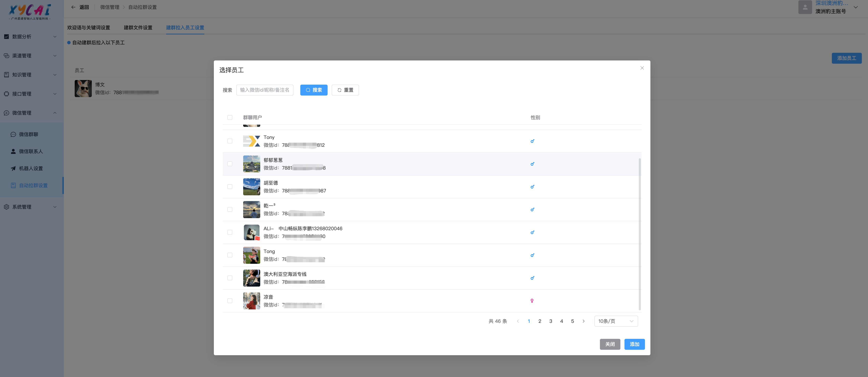
Task: Select the checkbox beside 胡至德
Action: [230, 187]
